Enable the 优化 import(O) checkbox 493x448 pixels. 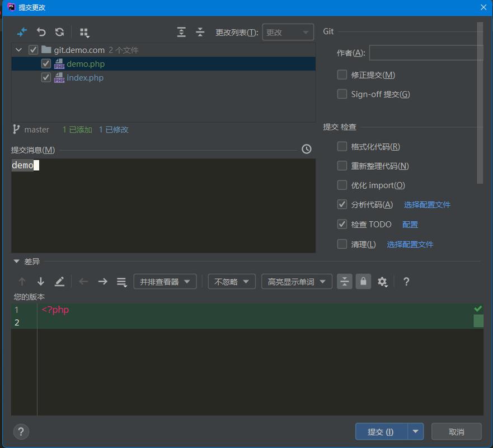click(x=342, y=185)
